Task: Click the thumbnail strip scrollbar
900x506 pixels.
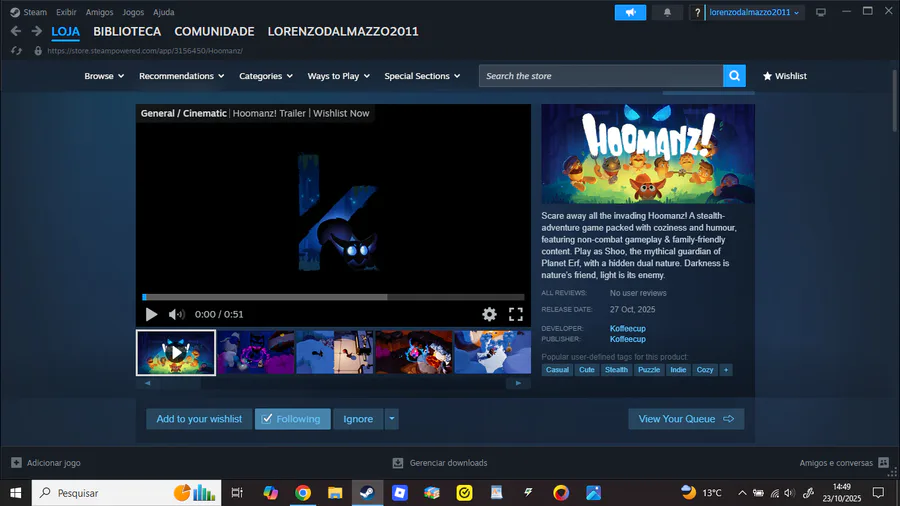Action: pyautogui.click(x=333, y=383)
